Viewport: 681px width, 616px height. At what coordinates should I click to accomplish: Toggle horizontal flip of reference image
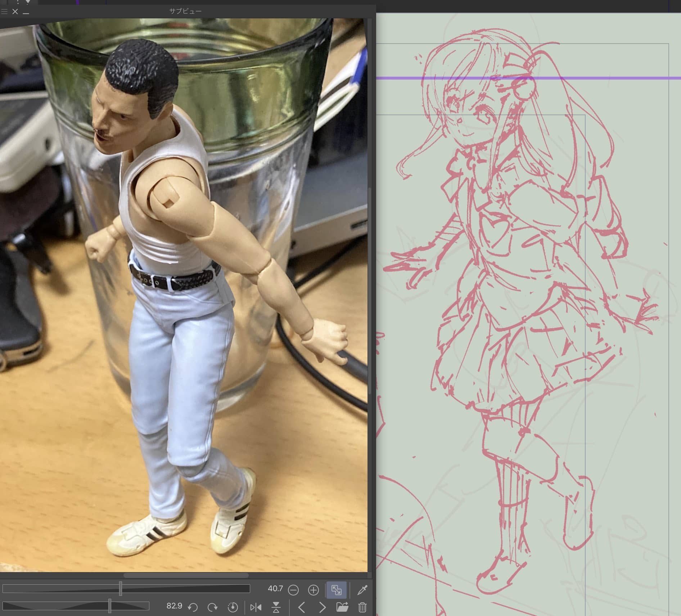(256, 607)
